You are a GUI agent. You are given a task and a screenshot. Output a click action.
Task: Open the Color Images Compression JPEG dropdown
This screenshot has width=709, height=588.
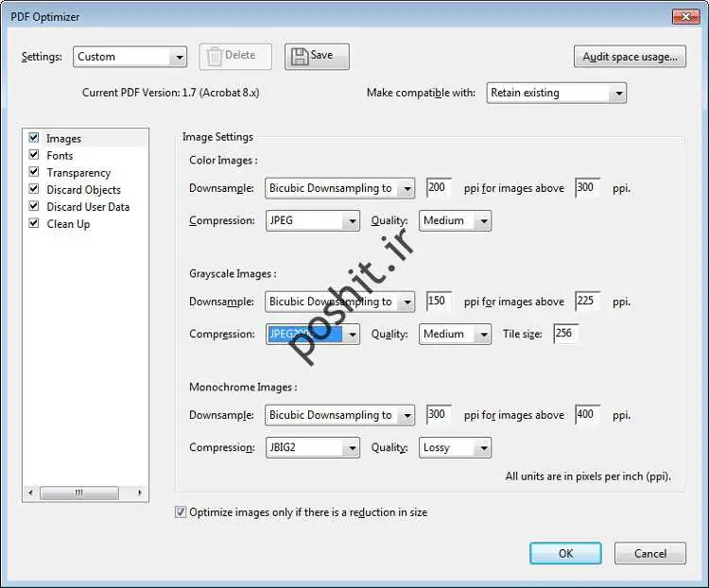coord(313,220)
